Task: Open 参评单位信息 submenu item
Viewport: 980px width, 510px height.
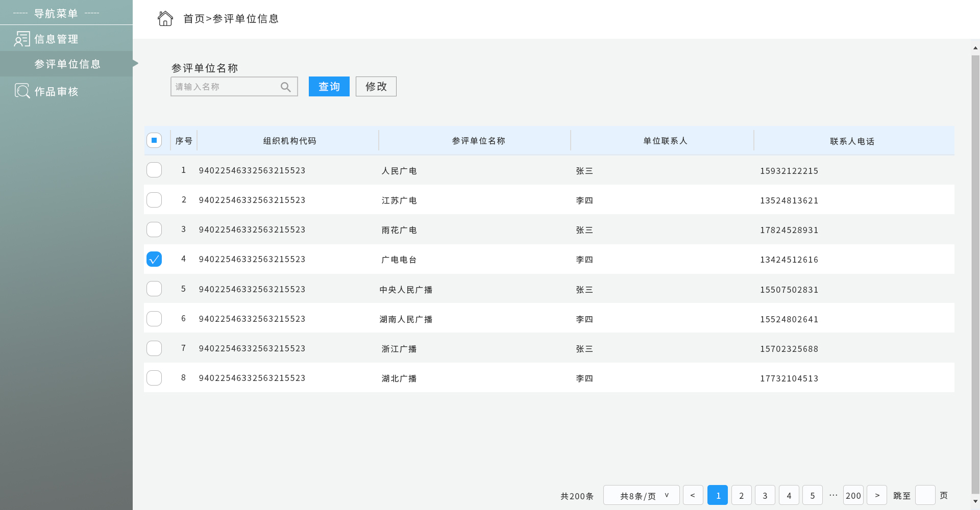Action: pos(67,64)
